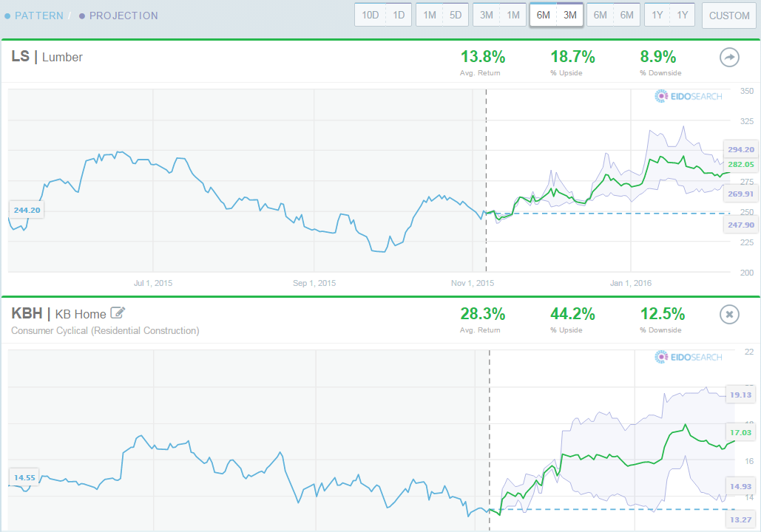Click the Nov 1, 2015 date label

[473, 283]
